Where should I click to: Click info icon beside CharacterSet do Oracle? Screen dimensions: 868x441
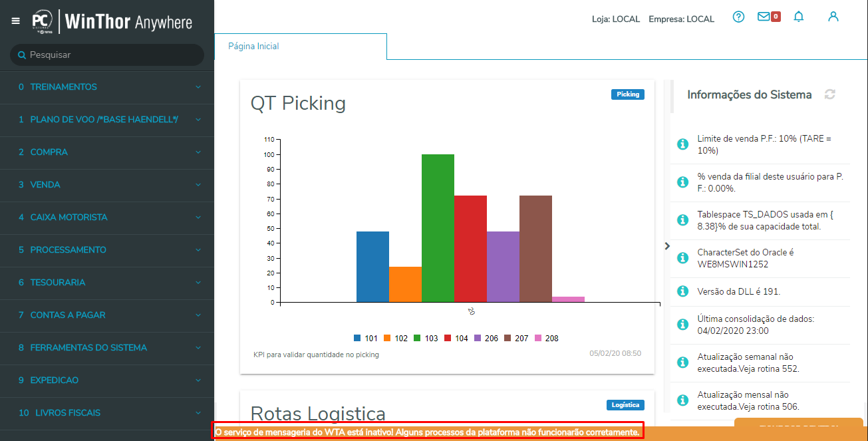[682, 258]
